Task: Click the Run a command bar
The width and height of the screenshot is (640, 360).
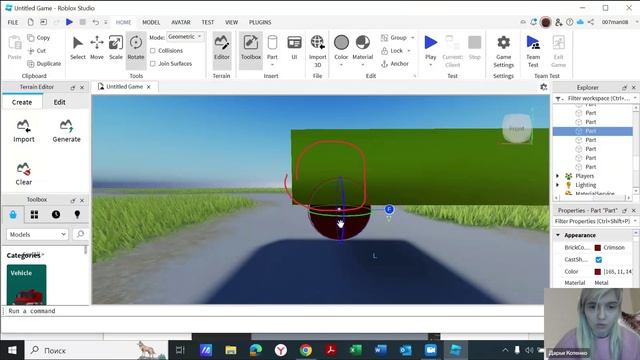Action: click(273, 311)
